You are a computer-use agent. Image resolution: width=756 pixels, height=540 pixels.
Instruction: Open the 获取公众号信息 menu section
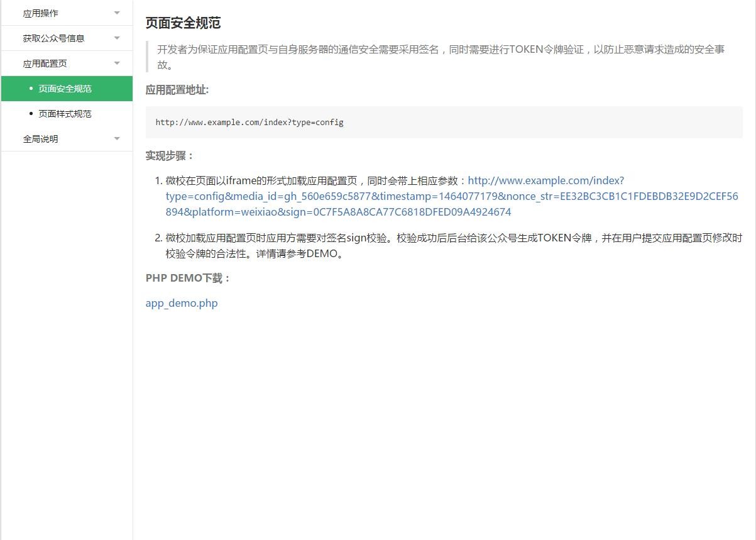click(67, 38)
